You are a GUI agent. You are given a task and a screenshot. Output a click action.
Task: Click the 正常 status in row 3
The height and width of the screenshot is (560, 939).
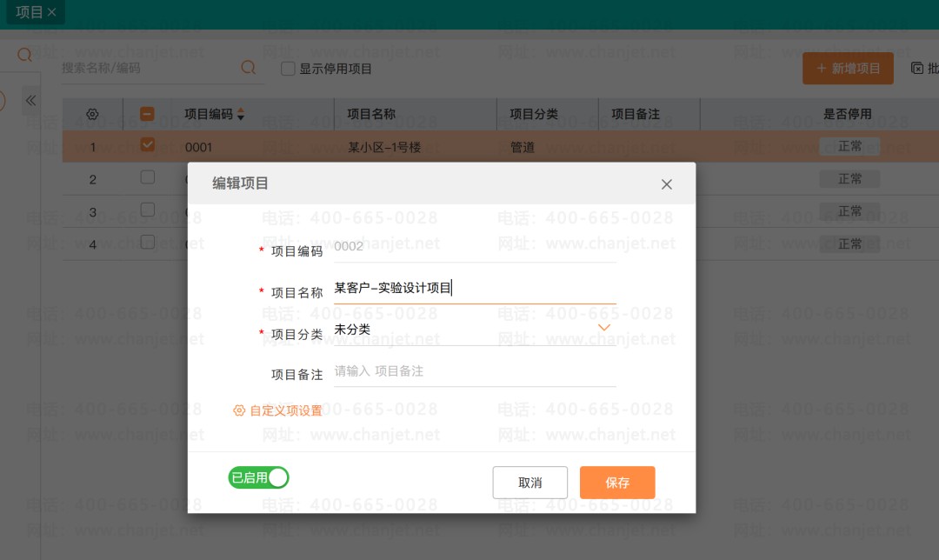tap(849, 210)
